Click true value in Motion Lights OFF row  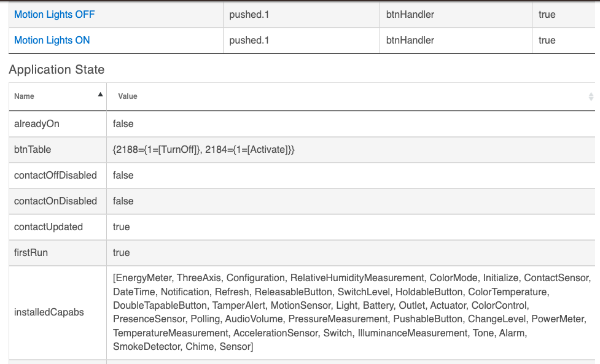pos(547,15)
